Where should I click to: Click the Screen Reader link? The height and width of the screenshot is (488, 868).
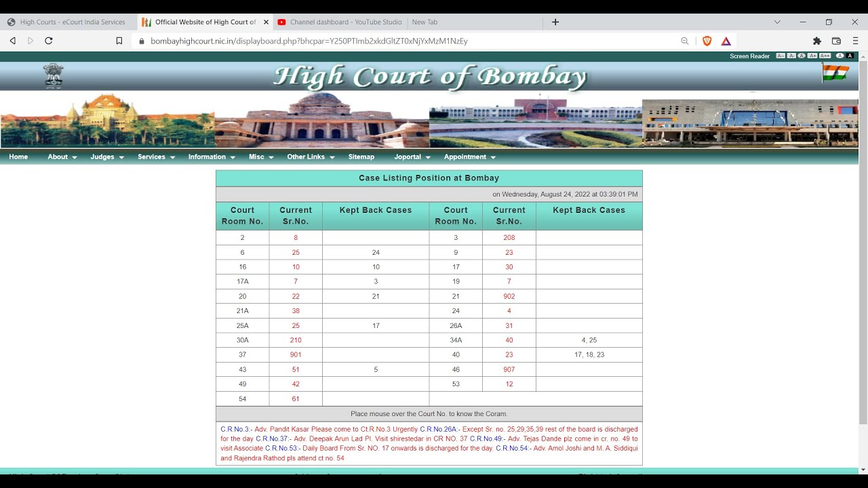pyautogui.click(x=749, y=56)
